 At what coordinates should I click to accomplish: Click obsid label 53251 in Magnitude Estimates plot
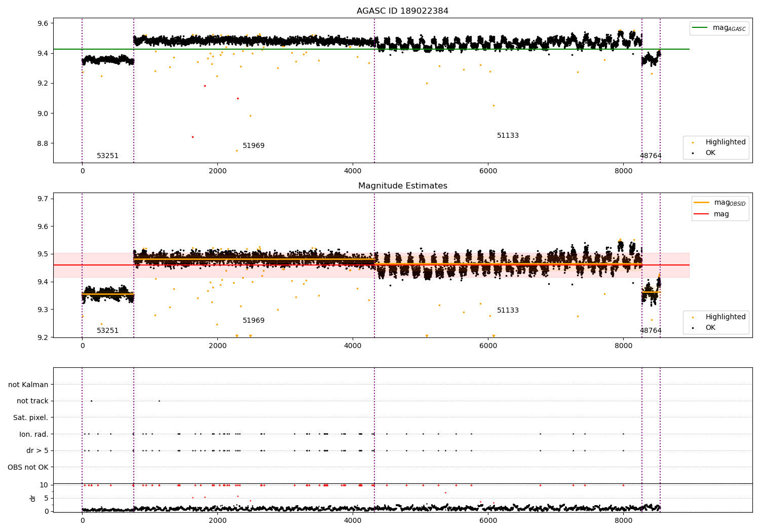(x=107, y=330)
